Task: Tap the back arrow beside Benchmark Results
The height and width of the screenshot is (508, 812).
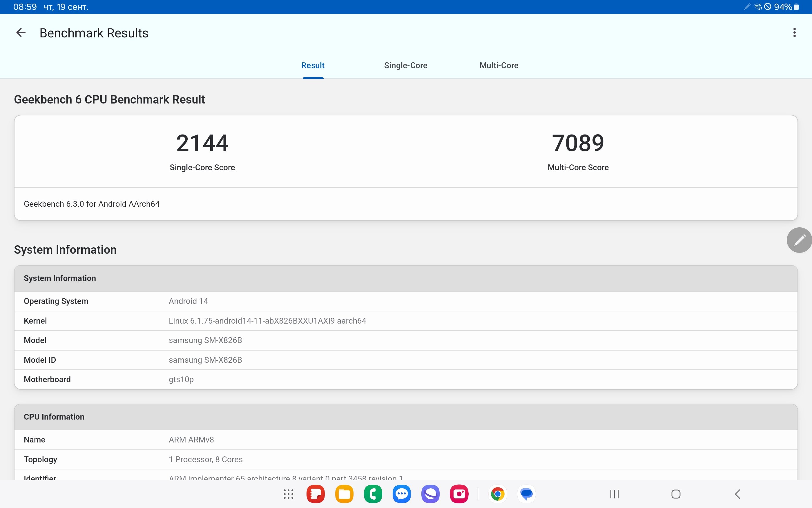Action: pos(21,32)
